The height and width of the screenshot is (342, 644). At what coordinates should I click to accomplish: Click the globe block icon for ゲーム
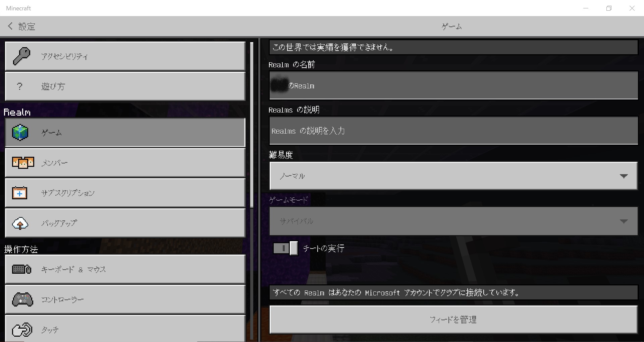click(20, 132)
